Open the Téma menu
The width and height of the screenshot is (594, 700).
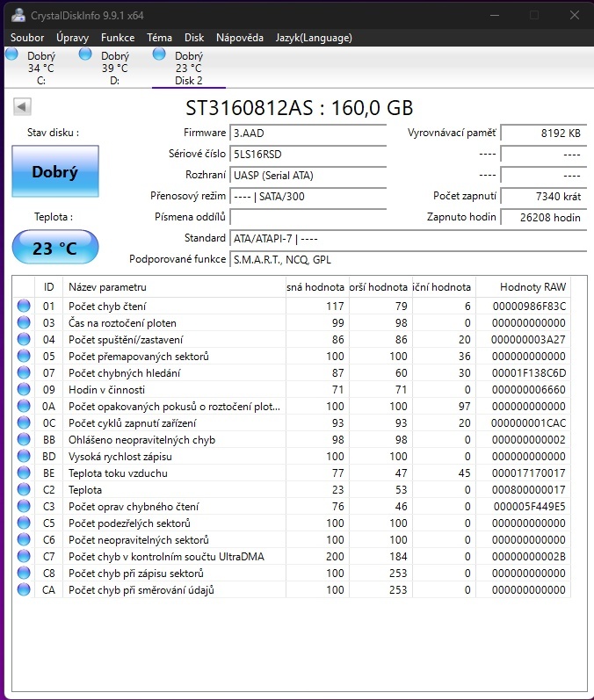159,38
